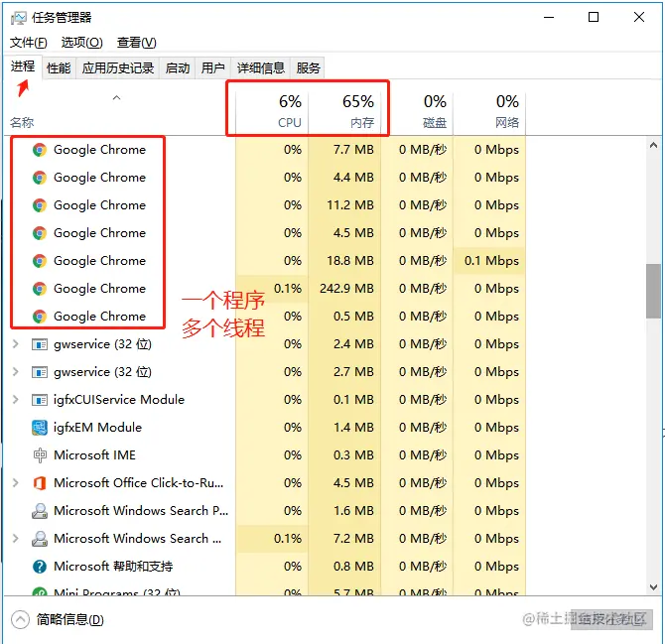Click the igfxEM Module icon
This screenshot has height=644, width=665.
click(40, 428)
